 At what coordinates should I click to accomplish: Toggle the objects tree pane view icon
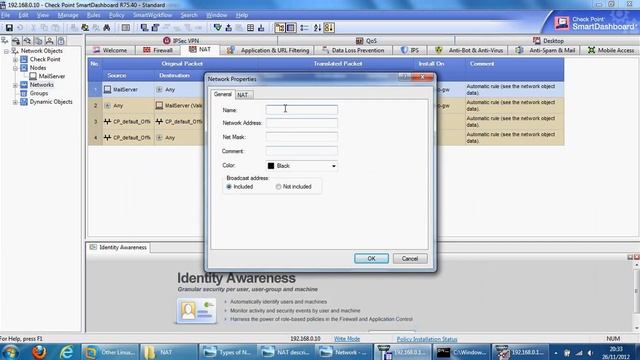[x=280, y=28]
